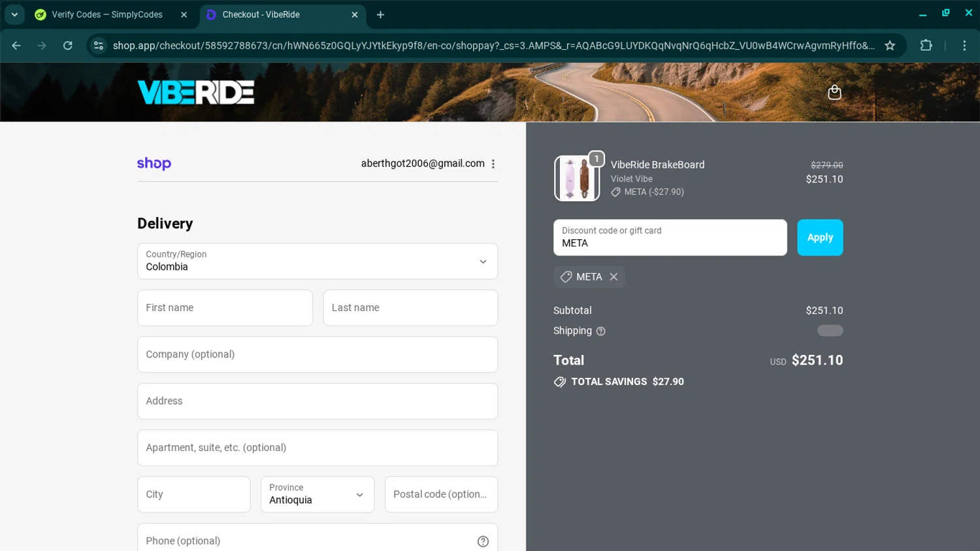Open the tab search dropdown arrow
Image resolution: width=980 pixels, height=551 pixels.
(14, 14)
